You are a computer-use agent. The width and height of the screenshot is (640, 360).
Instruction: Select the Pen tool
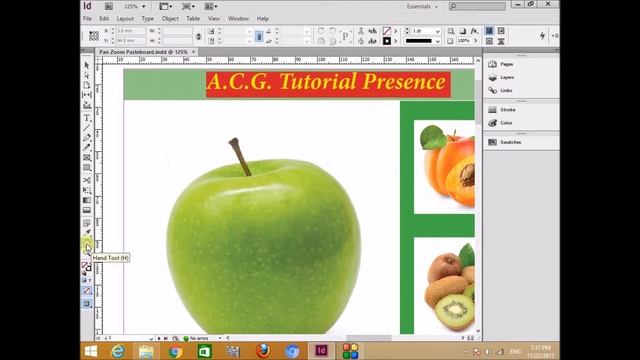[87, 138]
